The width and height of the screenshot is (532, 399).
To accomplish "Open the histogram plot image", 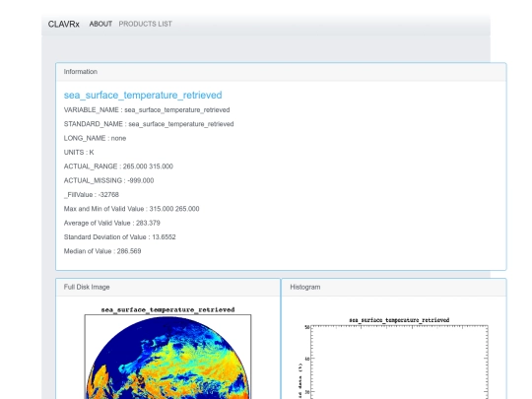I will [x=393, y=358].
